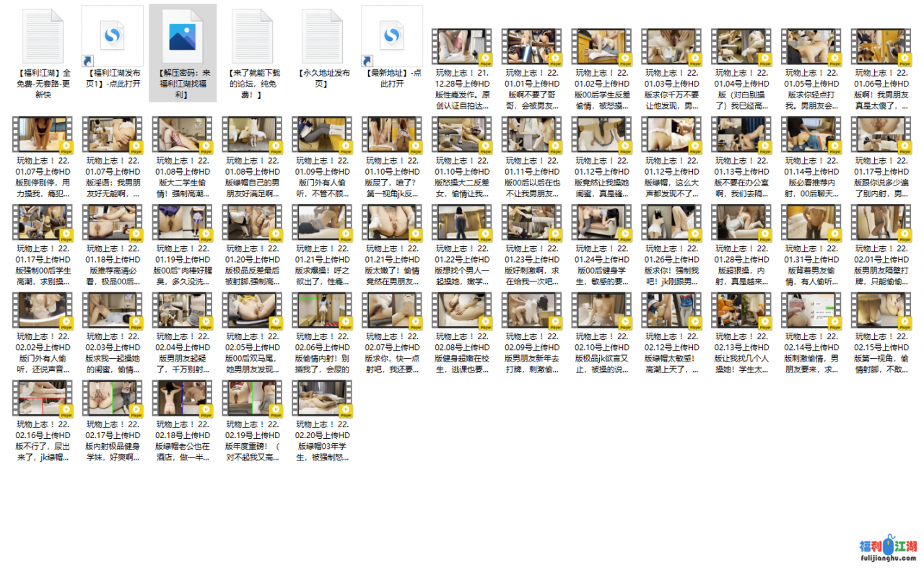Viewport: 924px width, 568px height.
Task: Select the video file dated 21.12.28
Action: coord(462,47)
